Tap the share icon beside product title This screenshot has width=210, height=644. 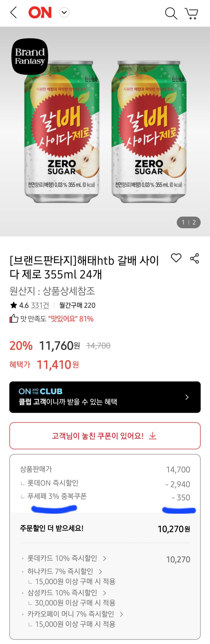tap(194, 258)
